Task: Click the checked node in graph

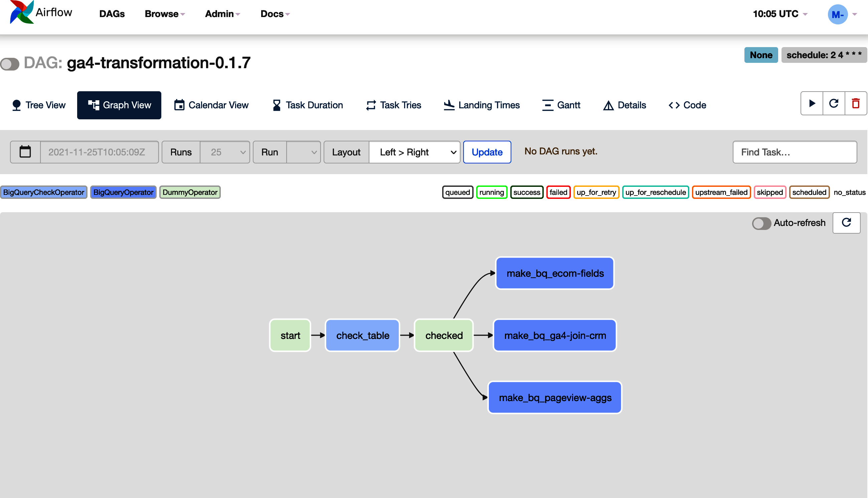Action: coord(444,335)
